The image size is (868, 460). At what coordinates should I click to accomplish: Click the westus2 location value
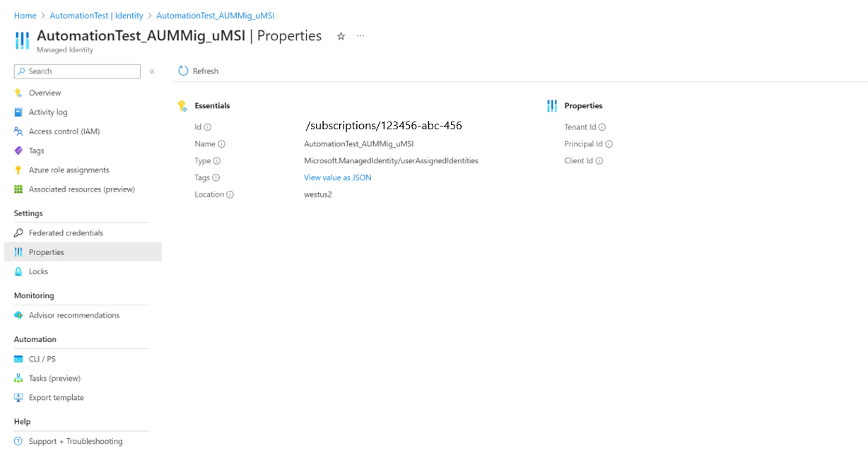point(318,195)
